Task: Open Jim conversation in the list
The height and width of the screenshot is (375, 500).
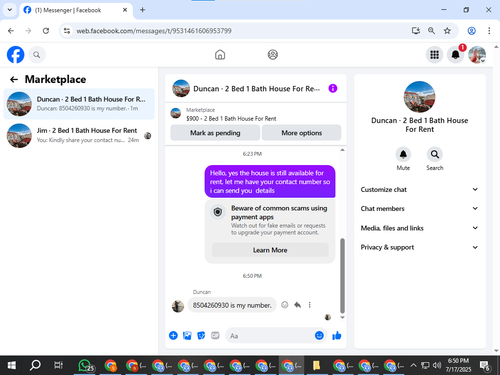Action: 79,135
